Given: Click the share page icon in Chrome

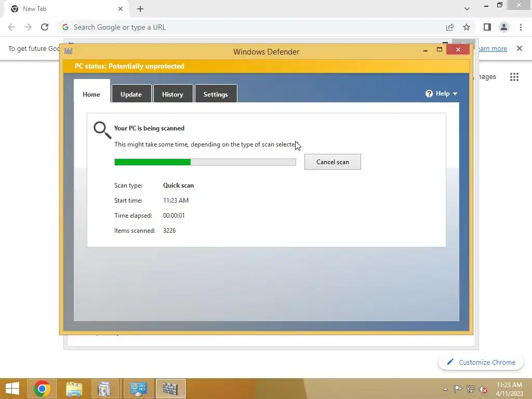Looking at the screenshot, I should coord(450,27).
